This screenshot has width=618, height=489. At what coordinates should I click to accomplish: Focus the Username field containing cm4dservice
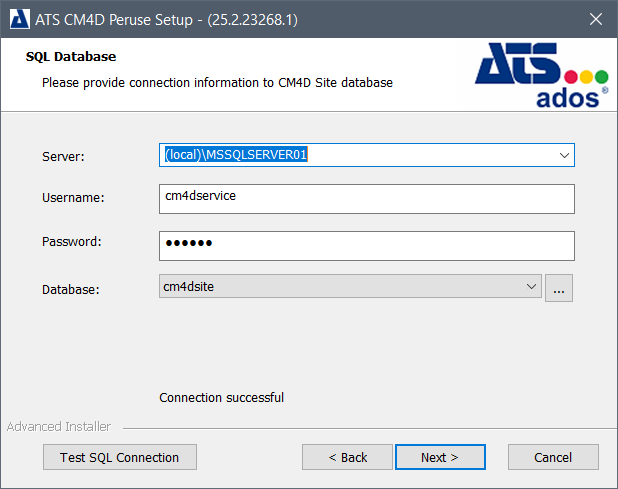point(366,199)
